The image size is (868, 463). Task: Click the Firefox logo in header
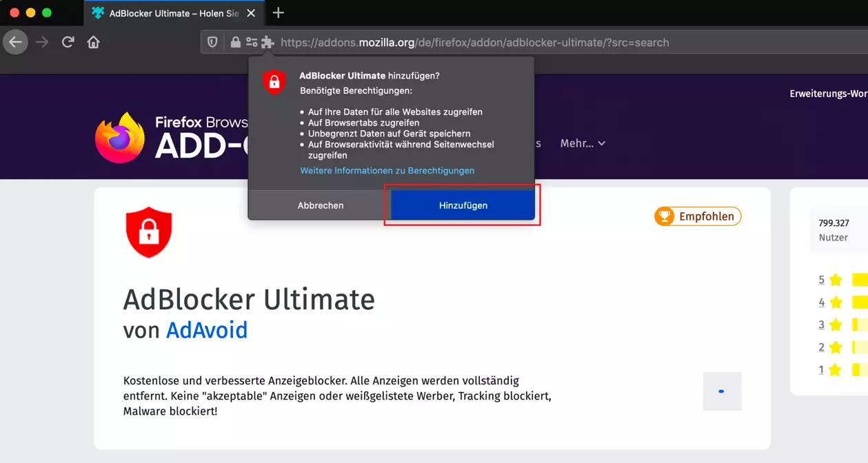pos(120,138)
